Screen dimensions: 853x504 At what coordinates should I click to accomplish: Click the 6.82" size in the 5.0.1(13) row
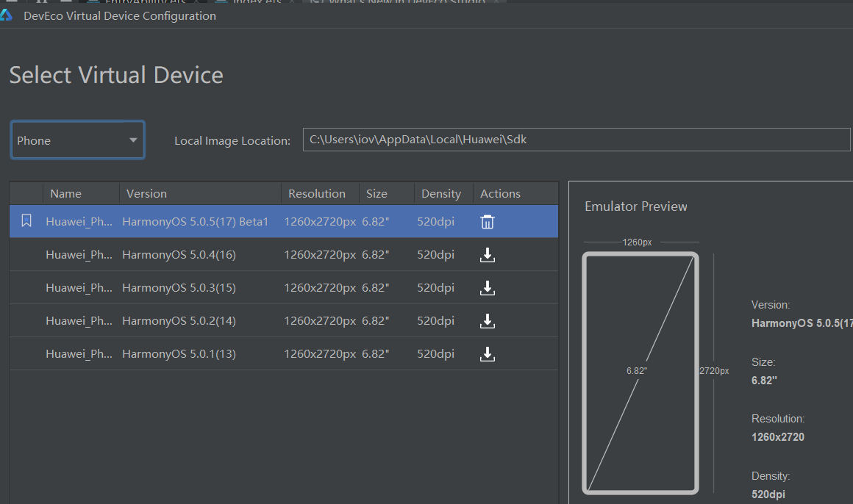[375, 354]
